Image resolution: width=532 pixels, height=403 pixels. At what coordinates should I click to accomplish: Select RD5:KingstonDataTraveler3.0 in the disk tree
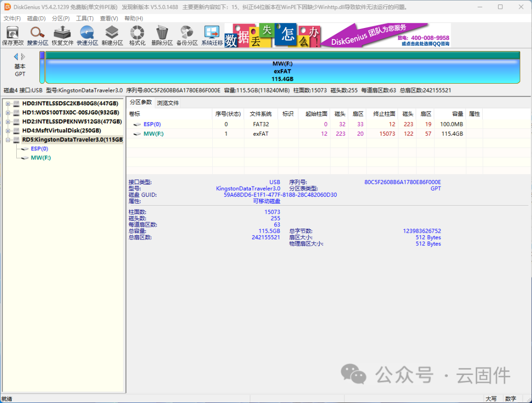click(72, 140)
